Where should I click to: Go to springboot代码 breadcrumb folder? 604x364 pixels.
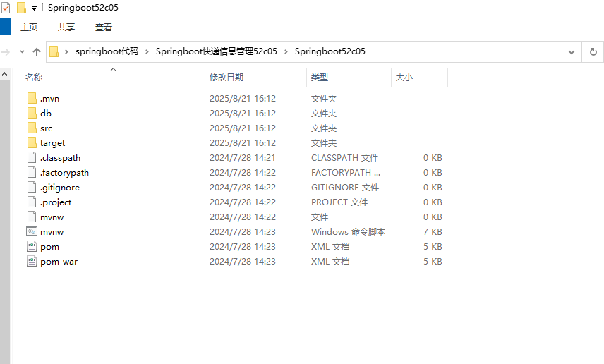[107, 51]
